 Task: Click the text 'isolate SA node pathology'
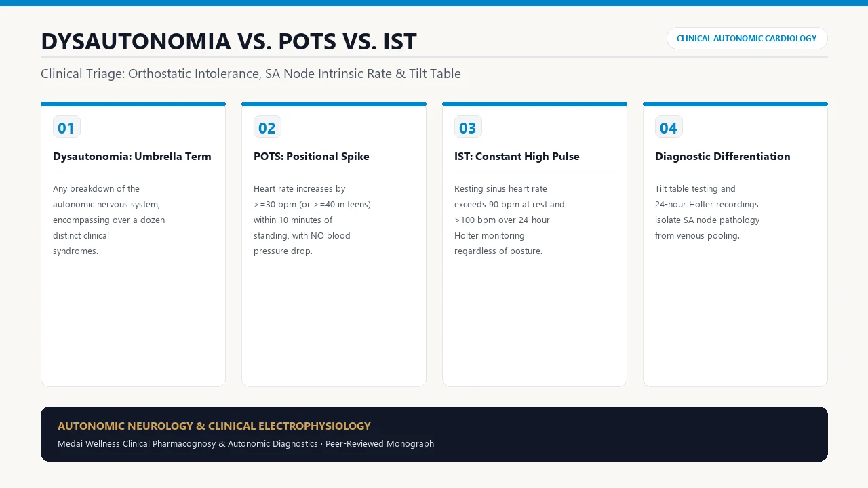click(707, 220)
